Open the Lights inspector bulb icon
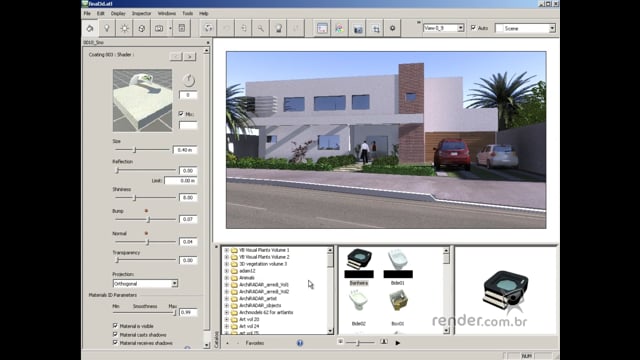The image size is (640, 360). [x=107, y=28]
